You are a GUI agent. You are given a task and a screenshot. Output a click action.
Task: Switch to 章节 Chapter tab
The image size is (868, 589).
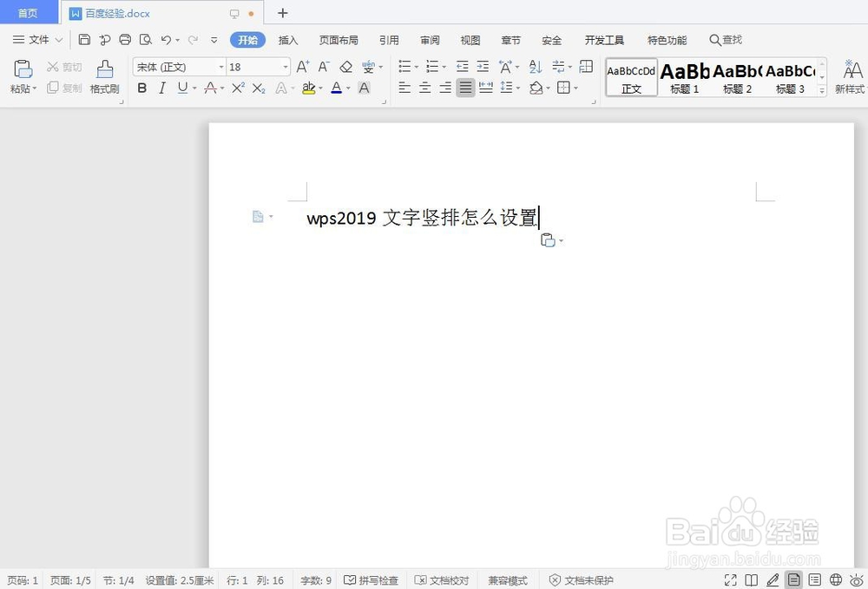(511, 40)
